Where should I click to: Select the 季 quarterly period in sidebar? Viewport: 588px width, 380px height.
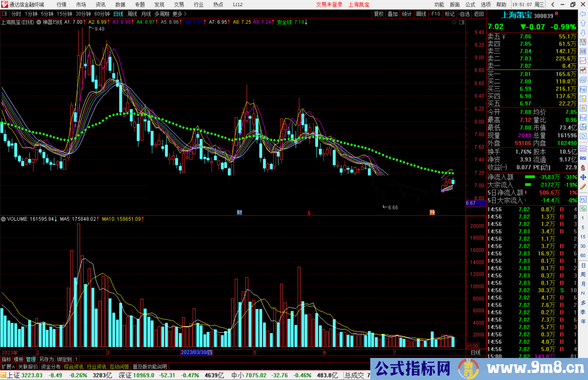pyautogui.click(x=583, y=312)
